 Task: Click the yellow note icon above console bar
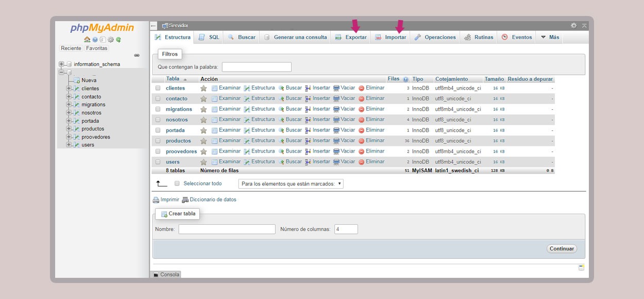coord(581,268)
